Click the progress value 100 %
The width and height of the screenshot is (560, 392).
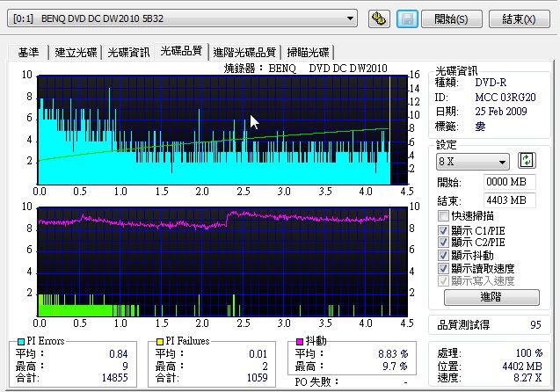coord(529,353)
